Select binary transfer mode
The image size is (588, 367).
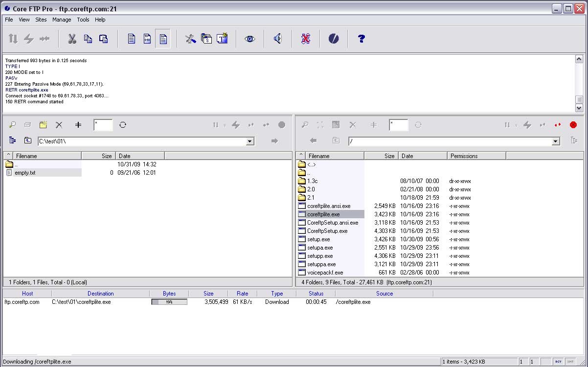(x=147, y=38)
